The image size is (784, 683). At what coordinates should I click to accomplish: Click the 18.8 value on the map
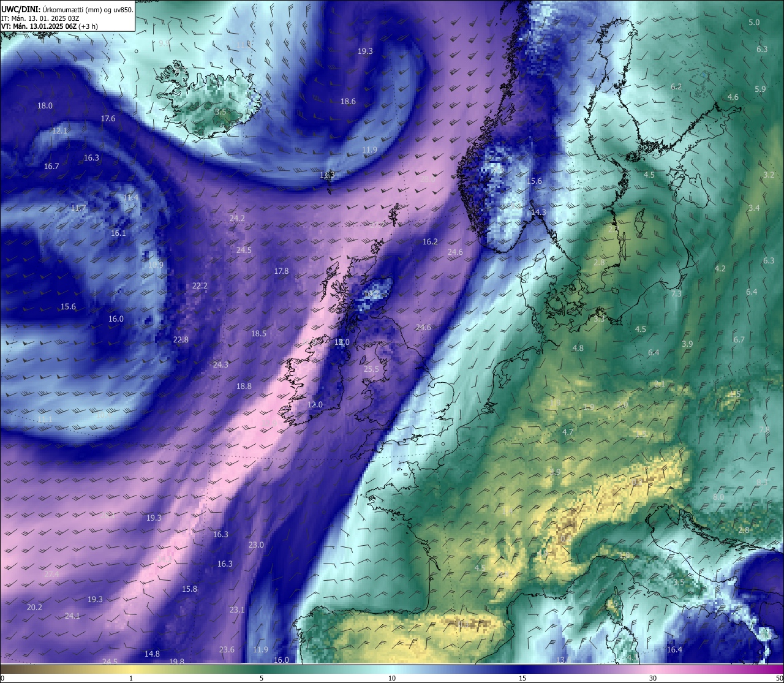tap(244, 387)
